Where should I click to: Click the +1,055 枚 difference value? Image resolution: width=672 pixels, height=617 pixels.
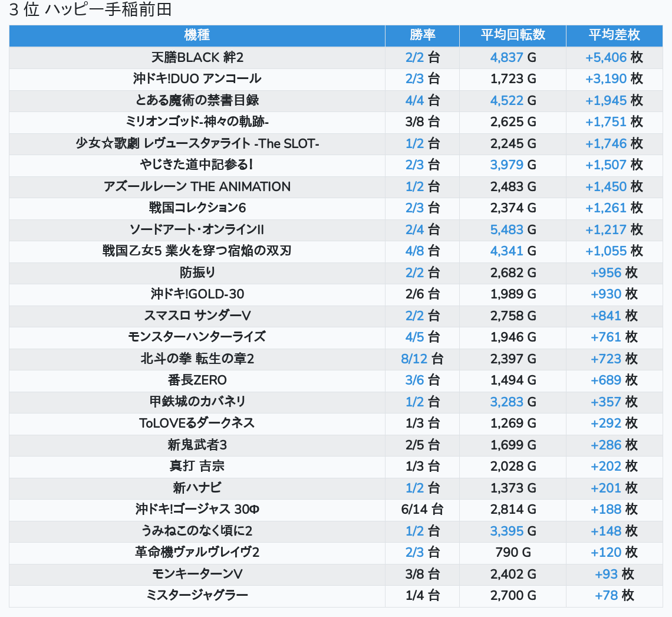tap(614, 251)
